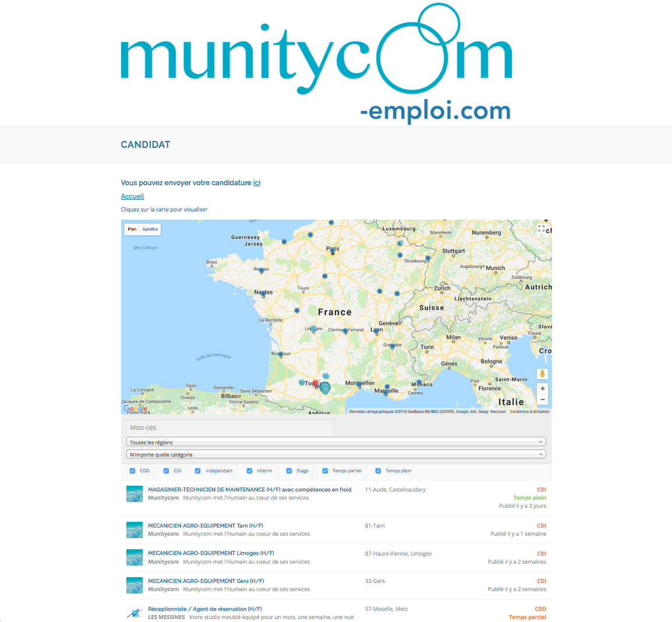Uncheck the CDI contract filter
The width and height of the screenshot is (672, 622).
167,471
